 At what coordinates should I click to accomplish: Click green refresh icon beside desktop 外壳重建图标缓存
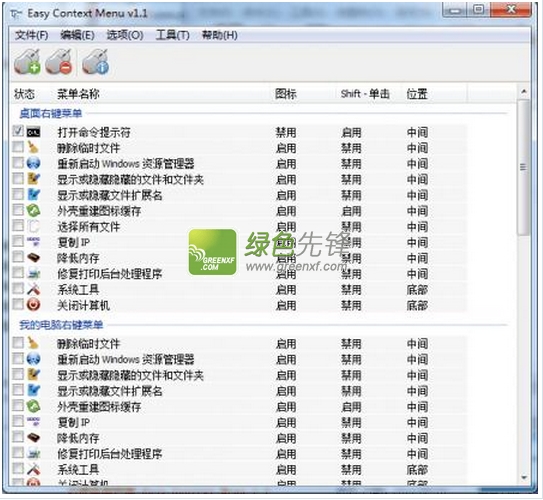[34, 211]
